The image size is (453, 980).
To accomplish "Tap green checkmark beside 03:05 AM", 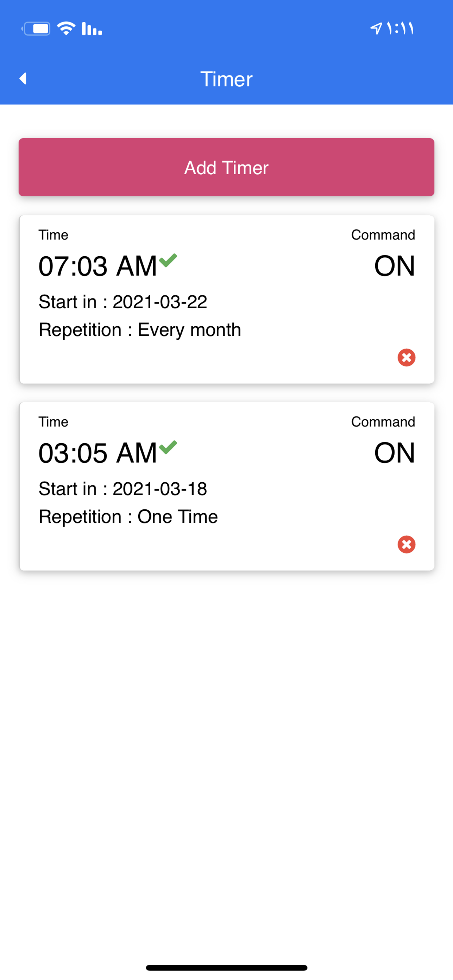I will pos(168,447).
